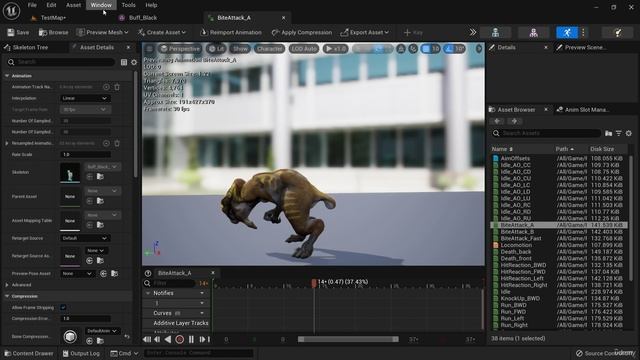
Task: Step one frame backward
Action: [x=157, y=339]
